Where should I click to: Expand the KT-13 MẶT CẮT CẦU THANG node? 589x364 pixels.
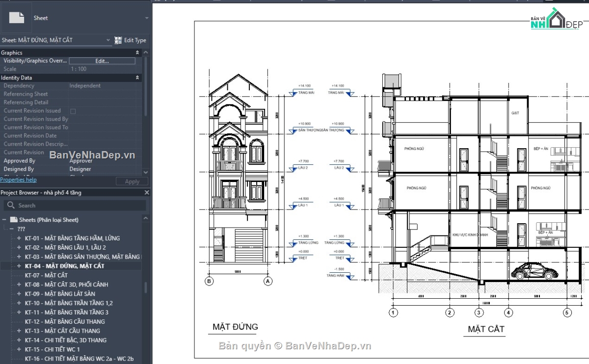click(x=19, y=331)
